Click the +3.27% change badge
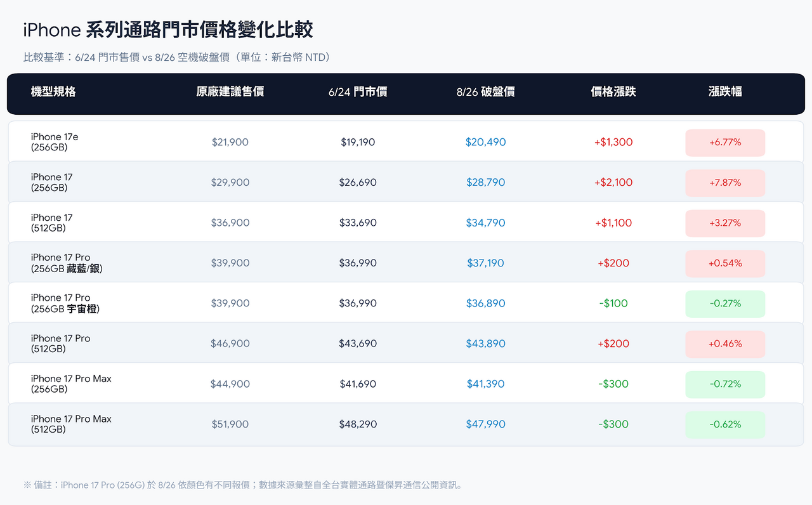Screen dimensions: 812x505 click(x=725, y=223)
